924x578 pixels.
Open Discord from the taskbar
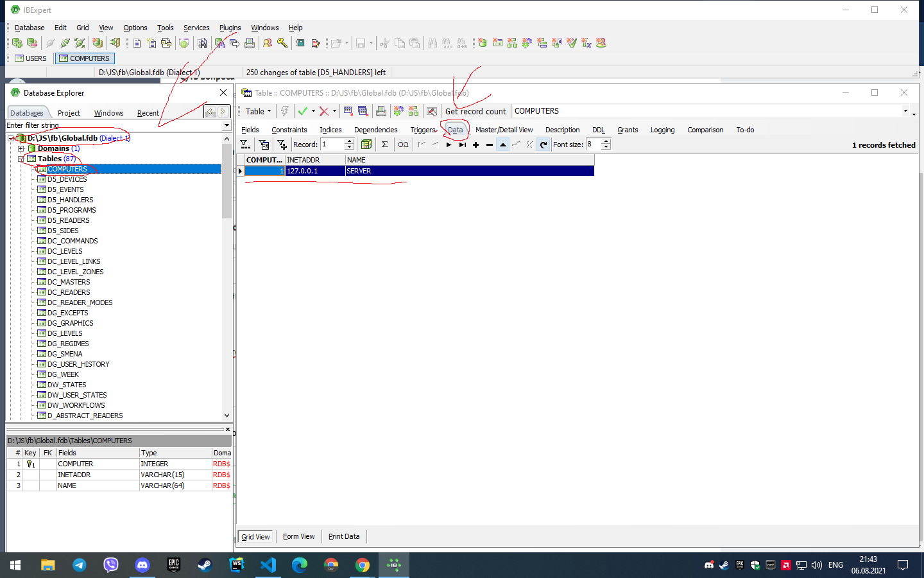click(x=142, y=565)
